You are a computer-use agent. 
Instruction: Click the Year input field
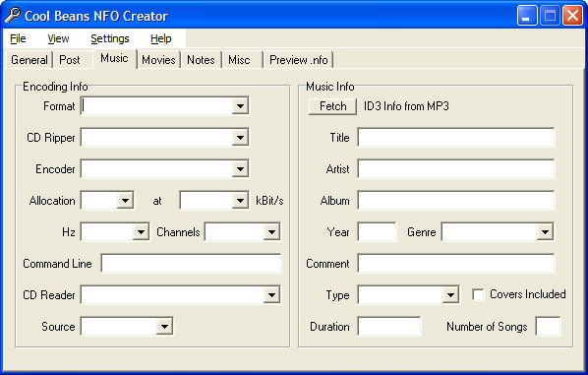coord(377,232)
